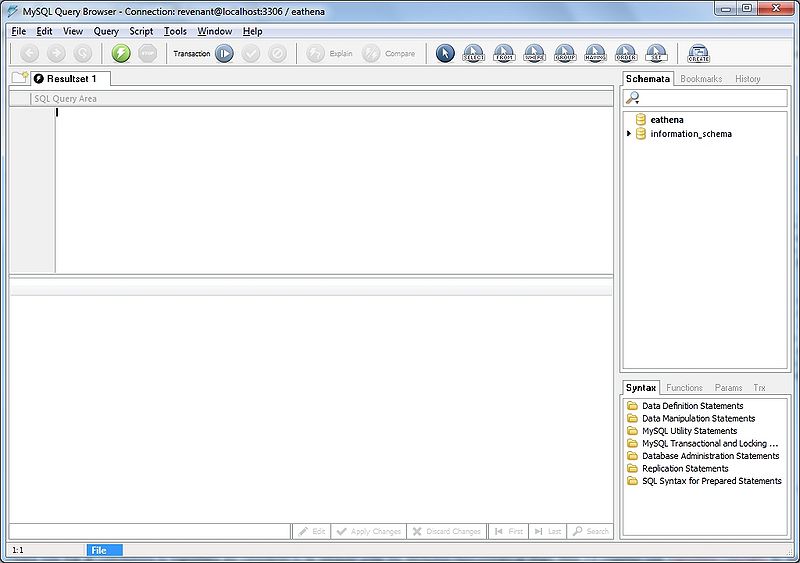Select the SET clause cursor tool
The image size is (800, 563).
(x=656, y=53)
